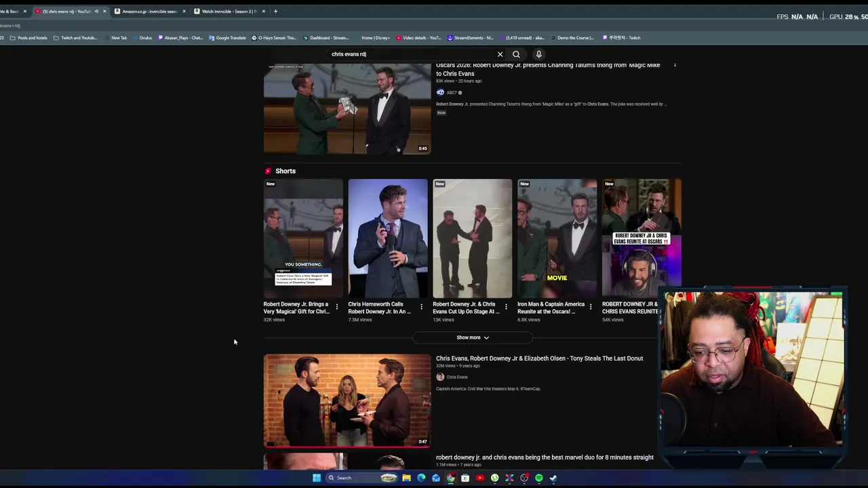This screenshot has width=868, height=488.
Task: Open 'Chris Hemsworth Calls Robert Downey Jr.' title
Action: pos(380,308)
